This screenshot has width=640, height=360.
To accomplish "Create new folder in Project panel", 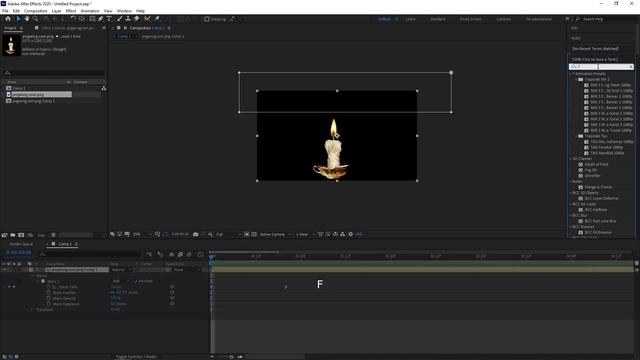I will (x=13, y=235).
